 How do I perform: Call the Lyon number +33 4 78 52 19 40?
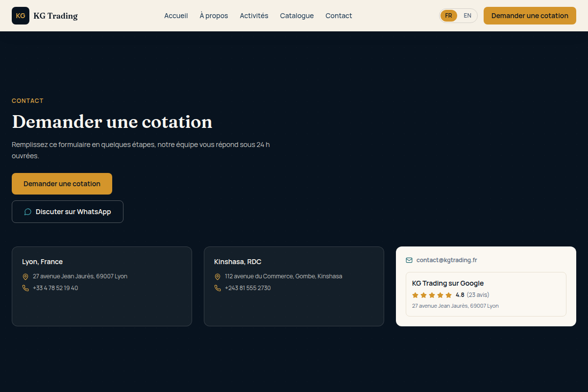55,288
